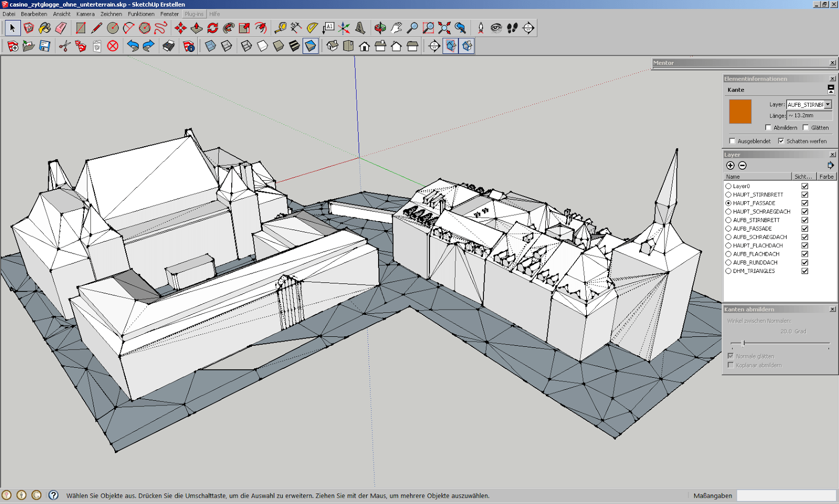Enable the Ausgeblendet checkbox
Screen dimensions: 839x504
tap(732, 141)
